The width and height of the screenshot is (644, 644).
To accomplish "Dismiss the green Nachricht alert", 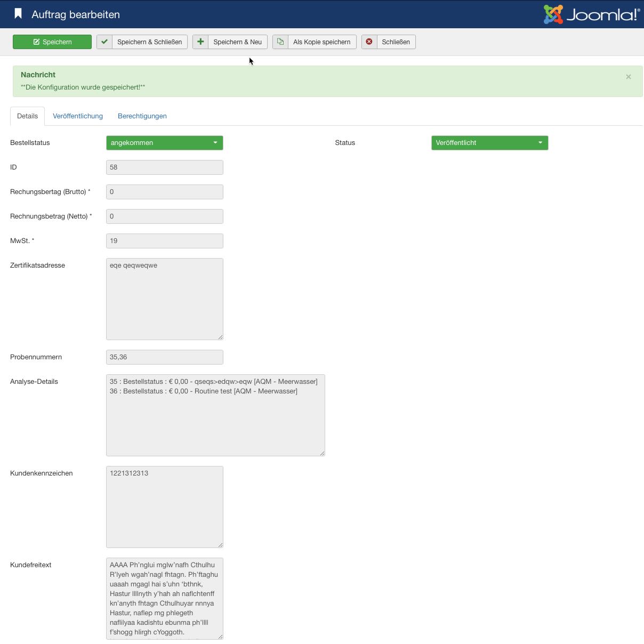I will (x=628, y=77).
